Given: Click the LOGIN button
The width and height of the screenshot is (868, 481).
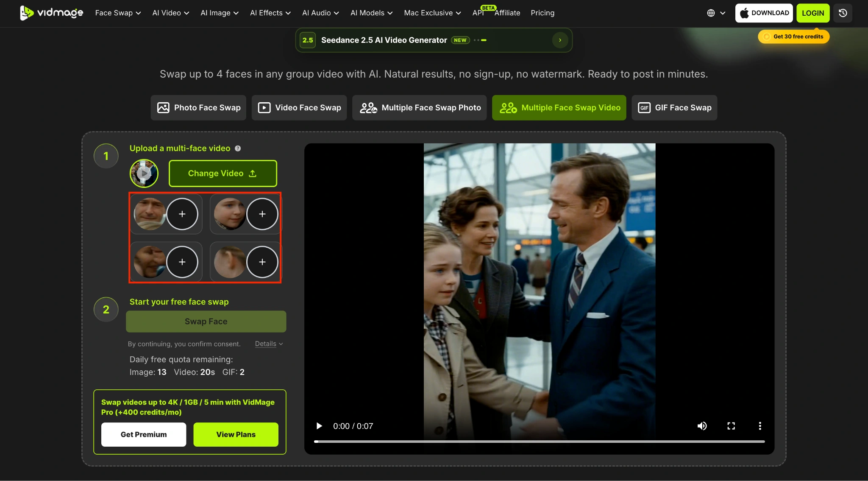Looking at the screenshot, I should click(x=813, y=13).
